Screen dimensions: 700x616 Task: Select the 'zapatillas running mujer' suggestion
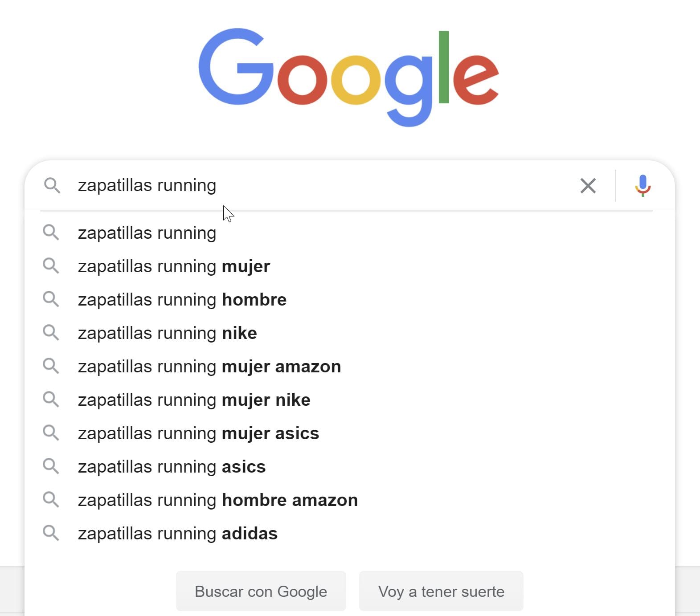(x=174, y=266)
